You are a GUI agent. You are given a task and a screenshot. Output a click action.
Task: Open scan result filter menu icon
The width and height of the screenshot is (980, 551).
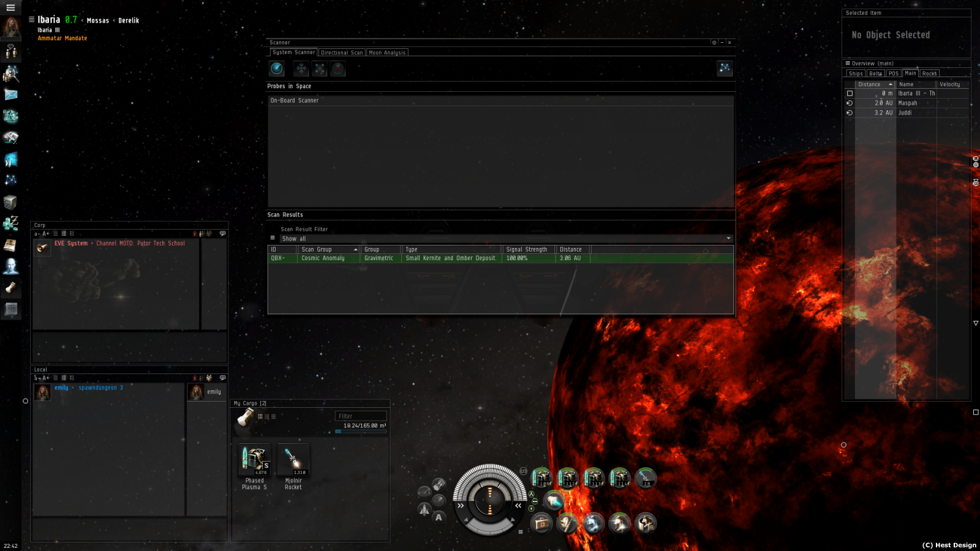pos(273,238)
